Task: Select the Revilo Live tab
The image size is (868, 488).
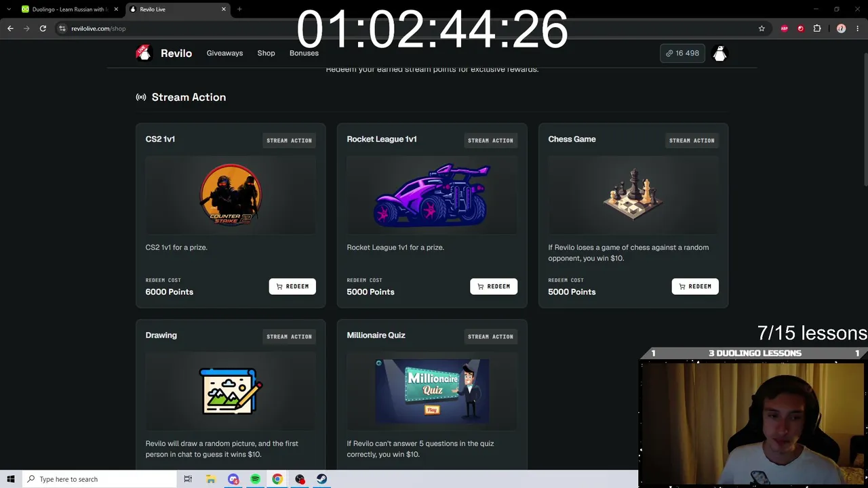Action: [178, 9]
